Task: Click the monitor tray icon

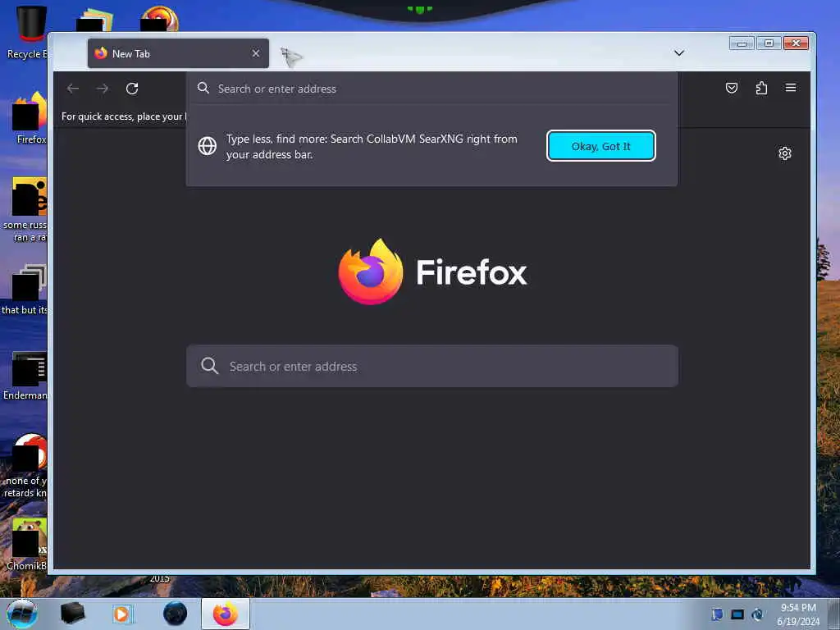Action: click(x=737, y=614)
